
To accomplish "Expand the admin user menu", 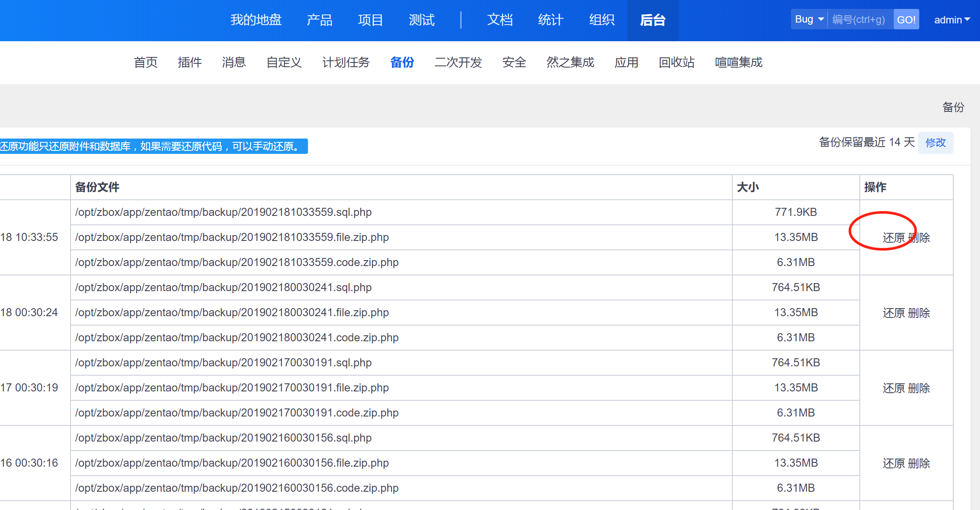I will [x=952, y=20].
